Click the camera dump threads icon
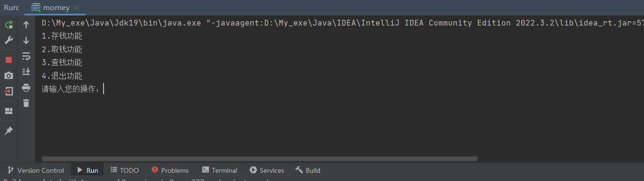The image size is (644, 181). point(9,75)
